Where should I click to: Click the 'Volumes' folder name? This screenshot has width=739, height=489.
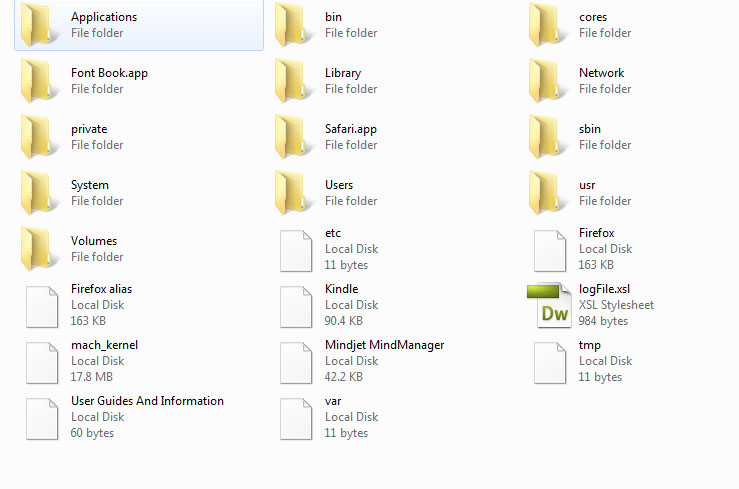94,241
